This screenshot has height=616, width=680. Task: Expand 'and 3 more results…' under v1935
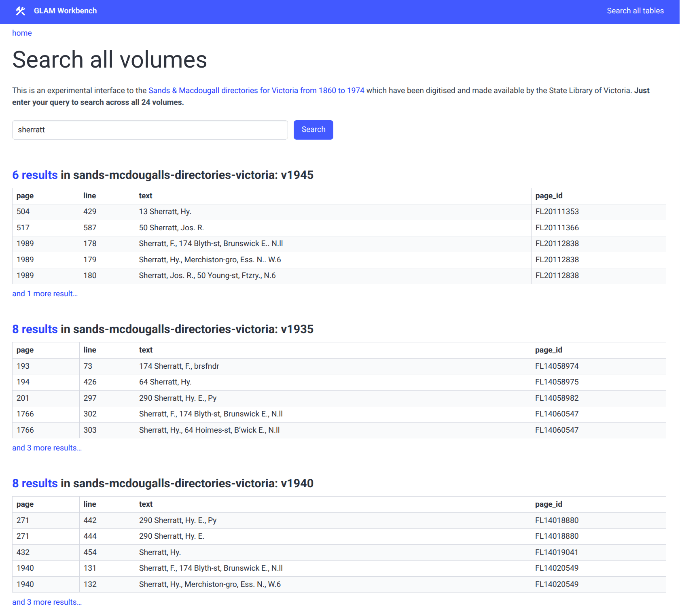point(47,448)
